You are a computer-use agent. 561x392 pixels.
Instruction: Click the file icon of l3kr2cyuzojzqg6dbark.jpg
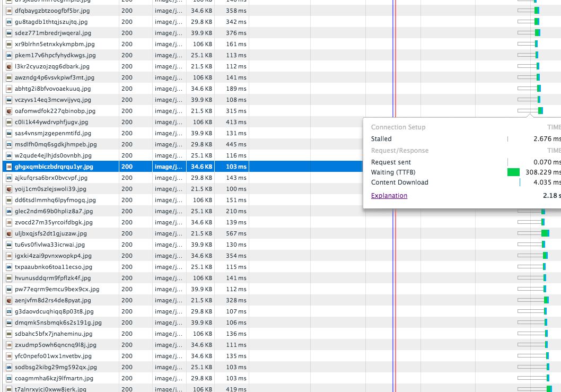pos(9,66)
